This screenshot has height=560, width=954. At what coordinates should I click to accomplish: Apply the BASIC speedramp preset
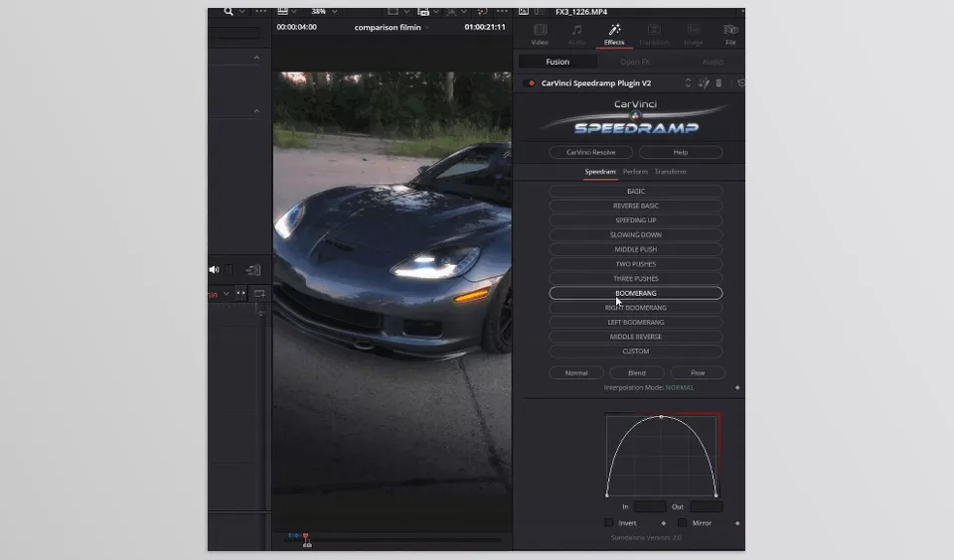coord(636,191)
